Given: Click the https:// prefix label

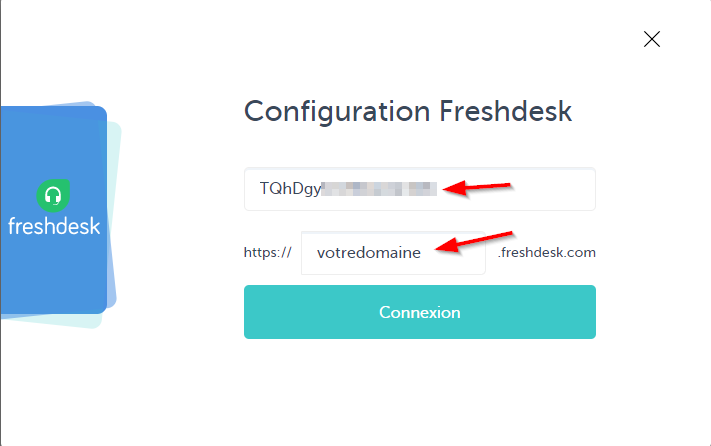Looking at the screenshot, I should pos(268,252).
